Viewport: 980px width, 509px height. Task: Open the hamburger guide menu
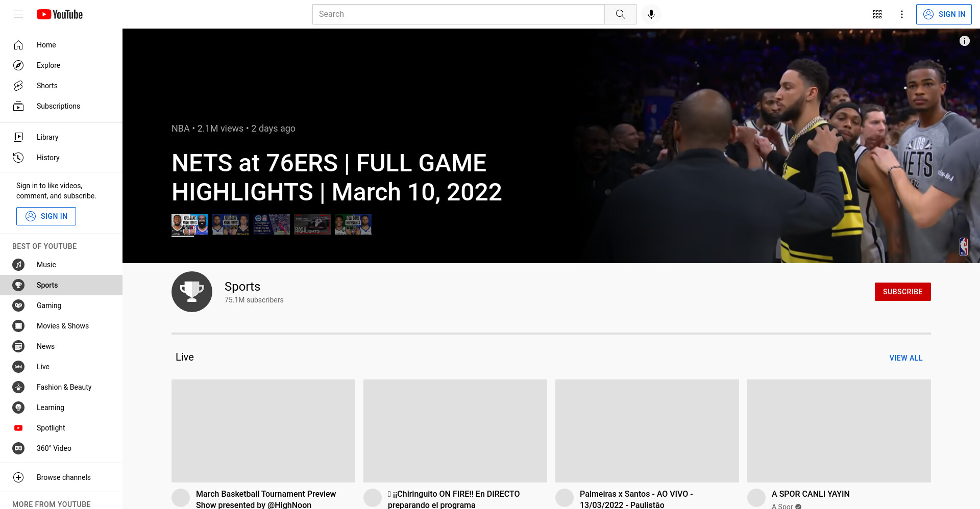click(x=18, y=14)
